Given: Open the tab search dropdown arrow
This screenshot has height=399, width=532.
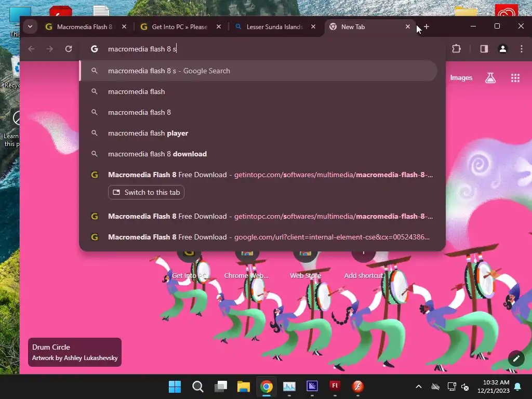Looking at the screenshot, I should pos(30,26).
